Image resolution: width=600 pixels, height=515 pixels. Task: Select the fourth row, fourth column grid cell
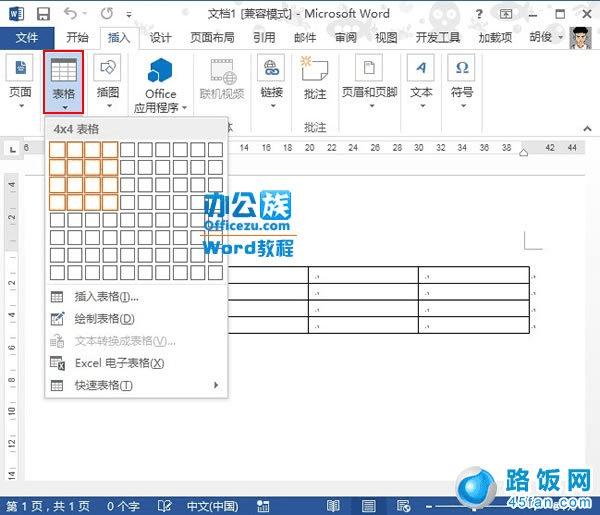coord(110,202)
